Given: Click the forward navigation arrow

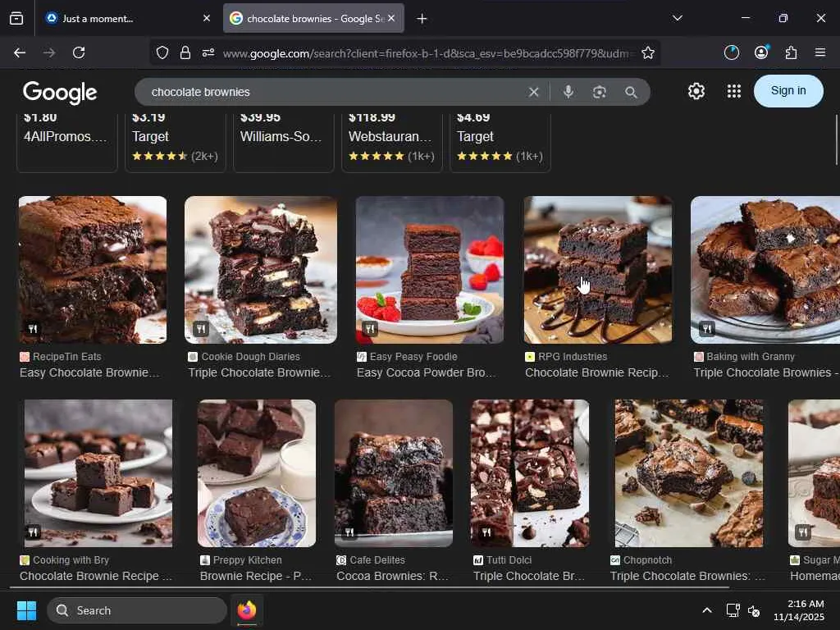Looking at the screenshot, I should tap(49, 52).
